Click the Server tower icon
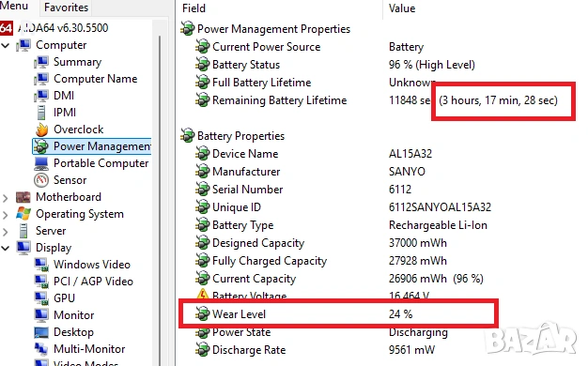Viewport: 588px width, 366px height. pyautogui.click(x=23, y=231)
